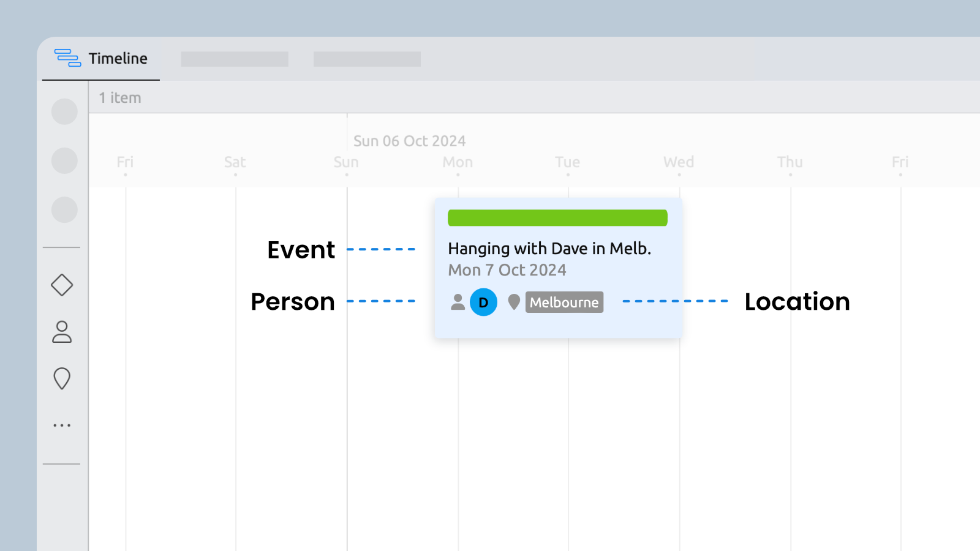Viewport: 980px width, 551px height.
Task: Click the "1 item" count label
Action: [x=120, y=98]
